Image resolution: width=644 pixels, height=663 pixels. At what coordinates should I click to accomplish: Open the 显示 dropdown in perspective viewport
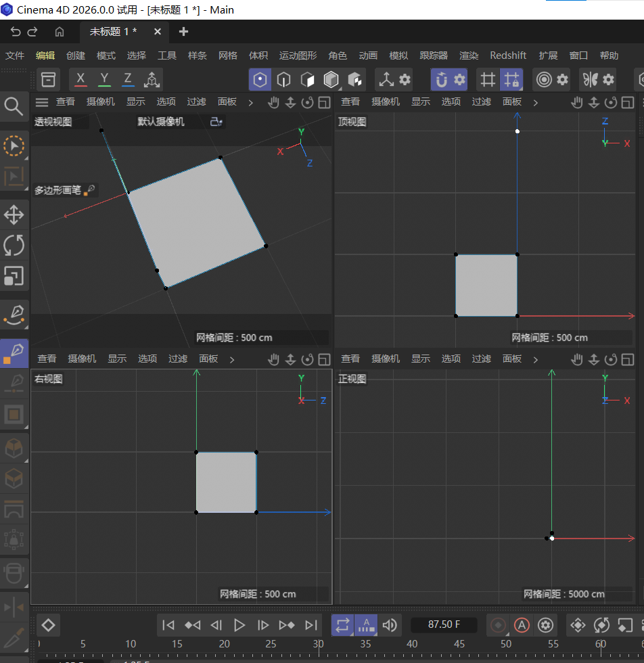(x=135, y=102)
